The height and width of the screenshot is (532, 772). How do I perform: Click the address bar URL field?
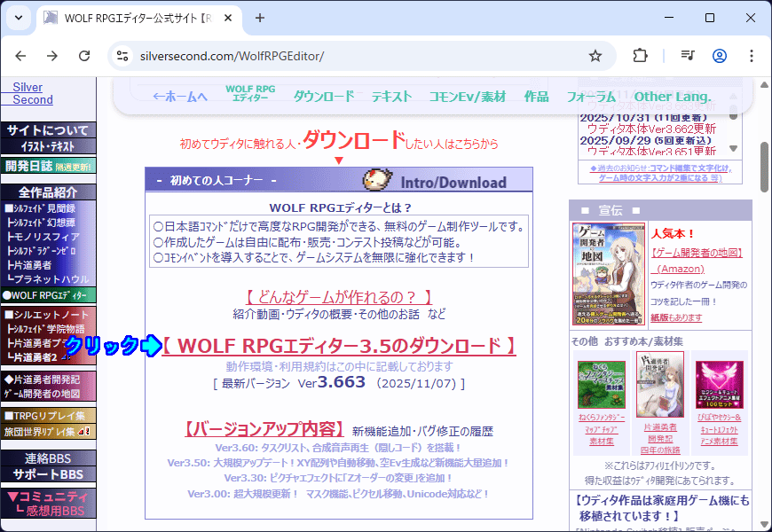(x=355, y=56)
